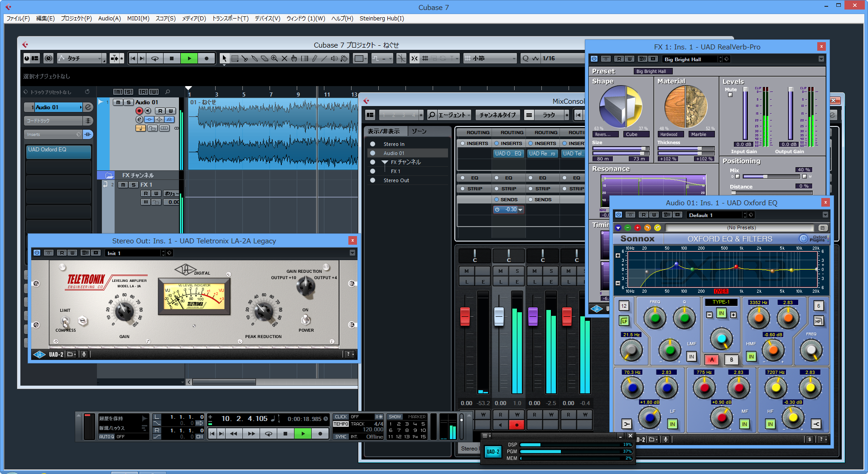The image size is (868, 474).
Task: Open the 小節 grid type dropdown
Action: [490, 58]
